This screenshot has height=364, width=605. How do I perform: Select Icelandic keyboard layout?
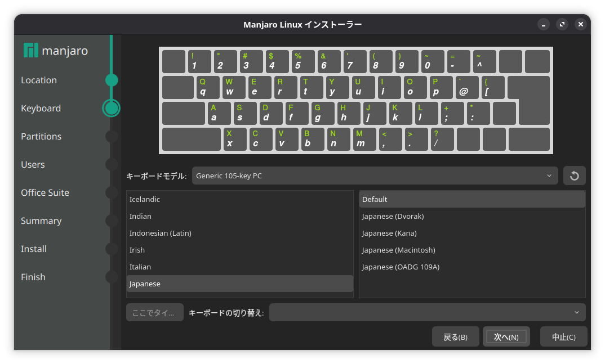(239, 199)
